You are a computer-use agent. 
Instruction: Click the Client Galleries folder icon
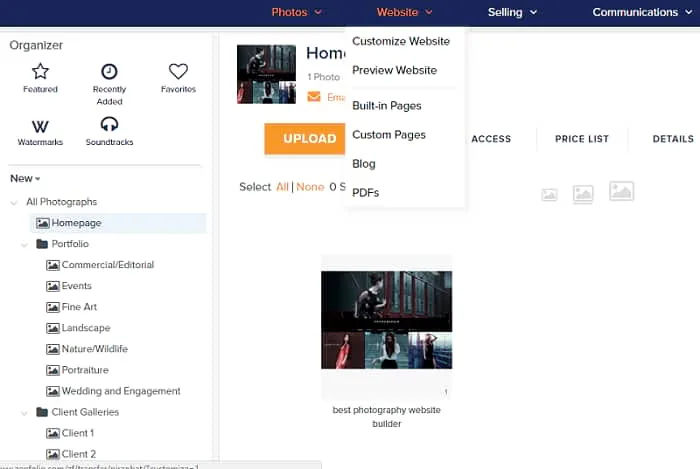pos(42,412)
